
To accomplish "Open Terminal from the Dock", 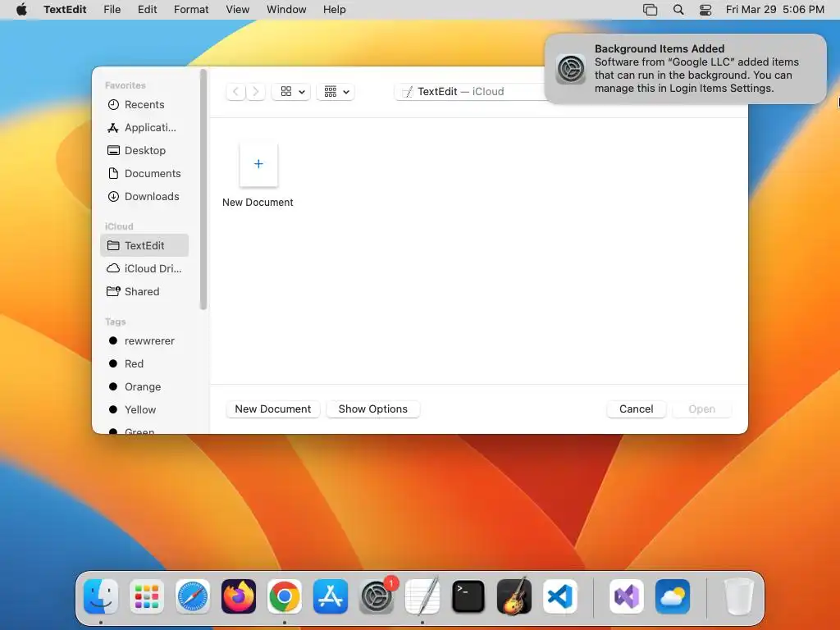I will 468,596.
